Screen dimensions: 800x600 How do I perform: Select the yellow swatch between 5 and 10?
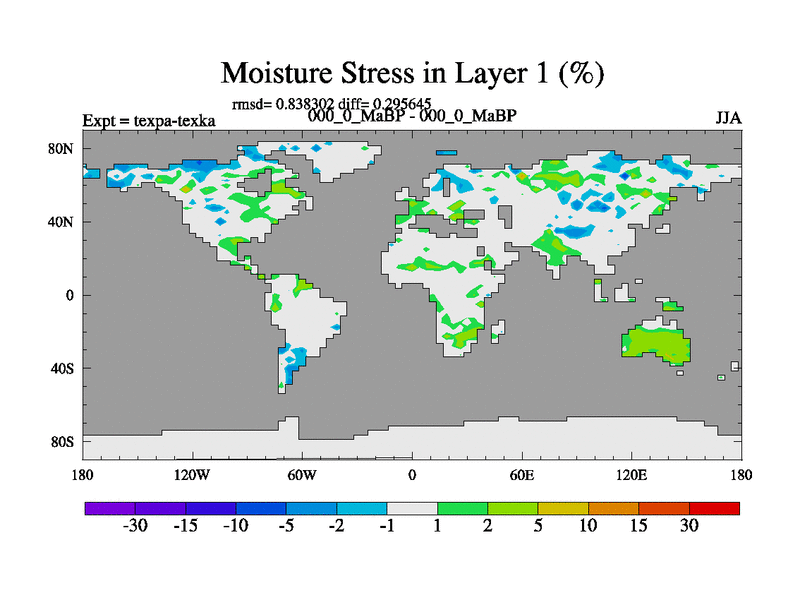563,508
